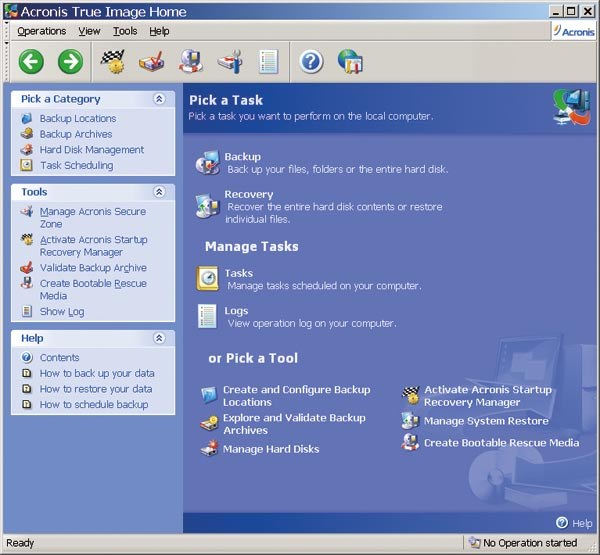Image resolution: width=600 pixels, height=555 pixels.
Task: Click the main-pane Create Bootable Rescue Media icon
Action: 410,442
